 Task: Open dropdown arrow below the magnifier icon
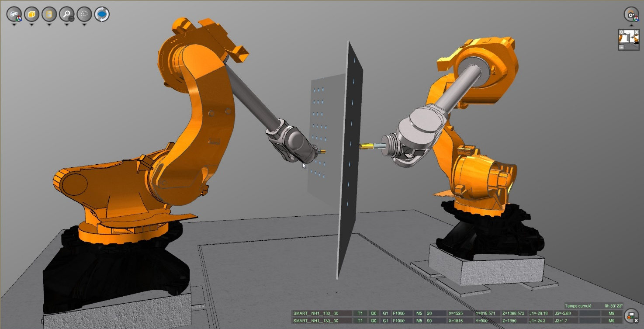tap(67, 25)
